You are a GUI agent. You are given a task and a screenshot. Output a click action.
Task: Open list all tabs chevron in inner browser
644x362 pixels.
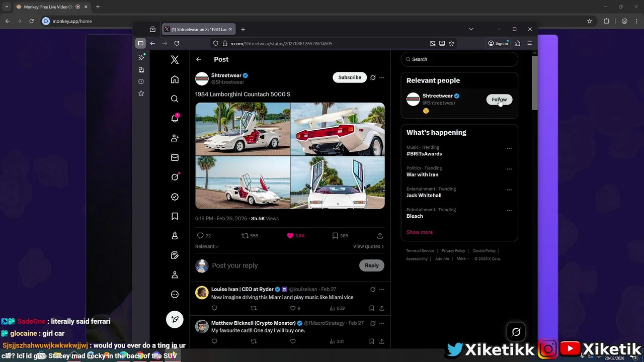tap(471, 29)
